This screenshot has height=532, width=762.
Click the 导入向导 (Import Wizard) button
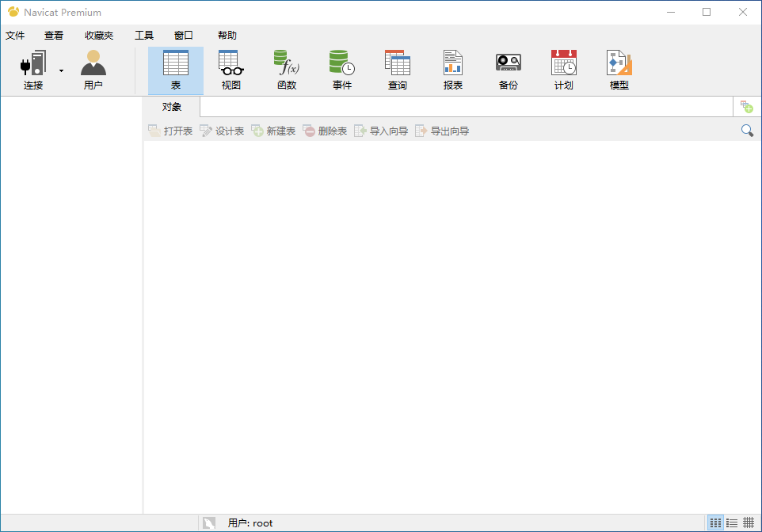[386, 131]
